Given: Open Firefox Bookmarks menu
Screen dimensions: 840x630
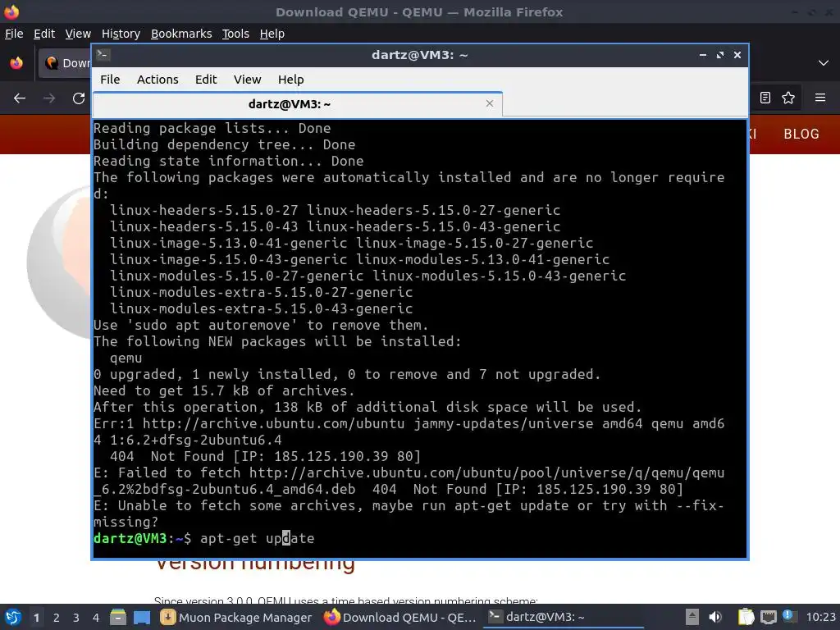Looking at the screenshot, I should point(181,34).
